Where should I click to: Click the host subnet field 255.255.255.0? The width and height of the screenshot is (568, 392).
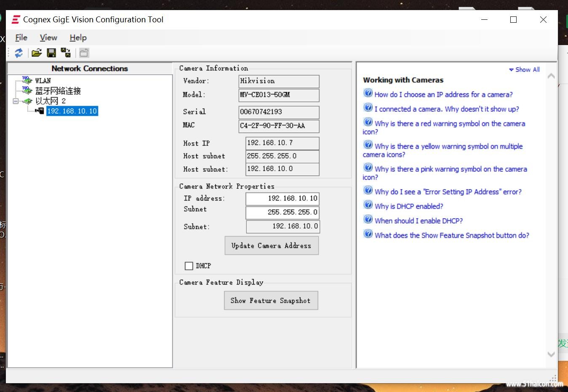[x=282, y=156]
